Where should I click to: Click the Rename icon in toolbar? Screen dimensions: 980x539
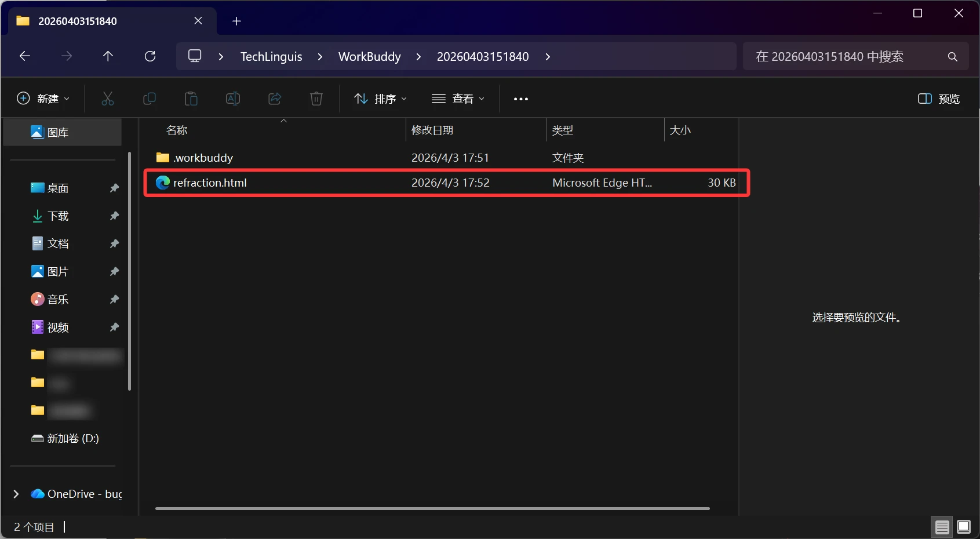[233, 99]
